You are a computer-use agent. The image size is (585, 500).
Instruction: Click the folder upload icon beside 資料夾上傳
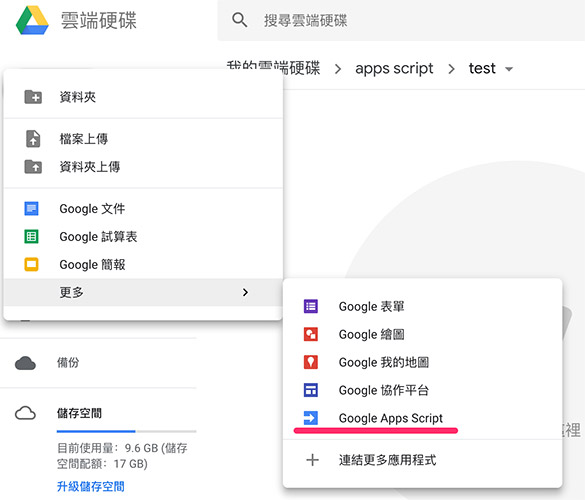pyautogui.click(x=33, y=167)
